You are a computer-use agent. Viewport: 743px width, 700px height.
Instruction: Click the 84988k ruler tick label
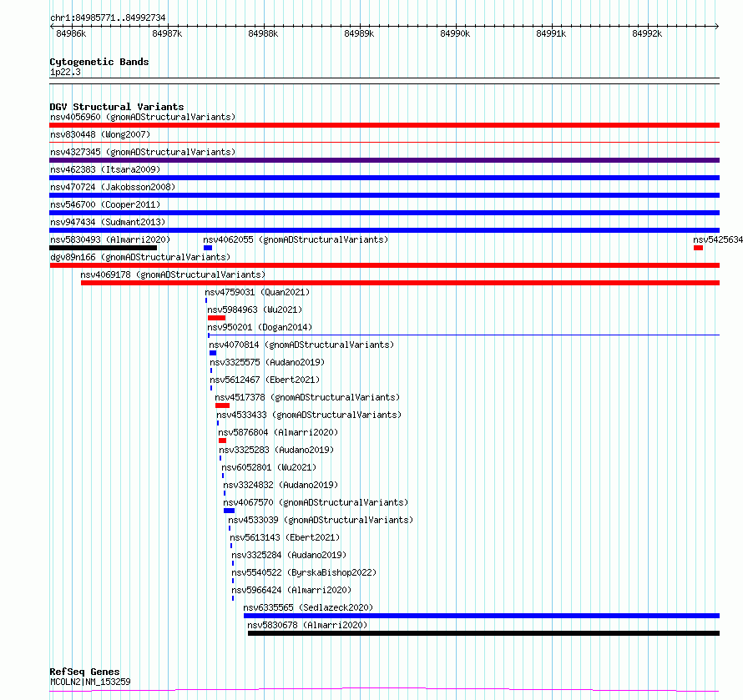[263, 33]
